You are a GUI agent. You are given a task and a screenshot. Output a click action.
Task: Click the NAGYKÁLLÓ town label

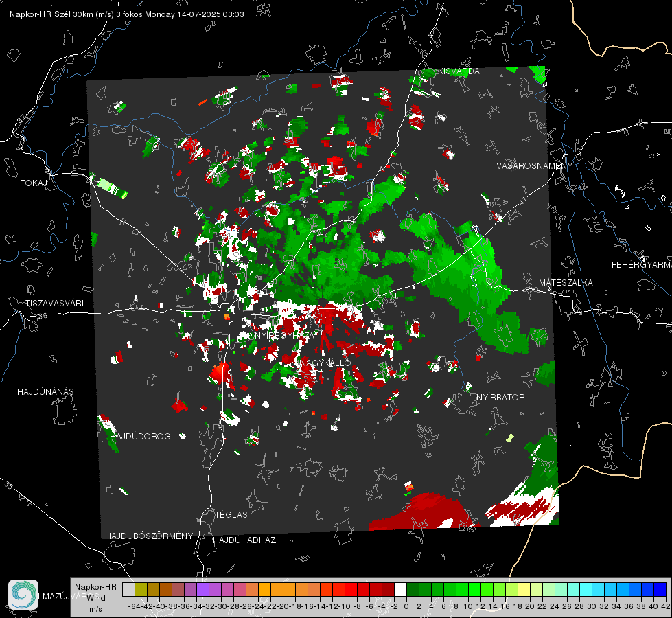325,363
